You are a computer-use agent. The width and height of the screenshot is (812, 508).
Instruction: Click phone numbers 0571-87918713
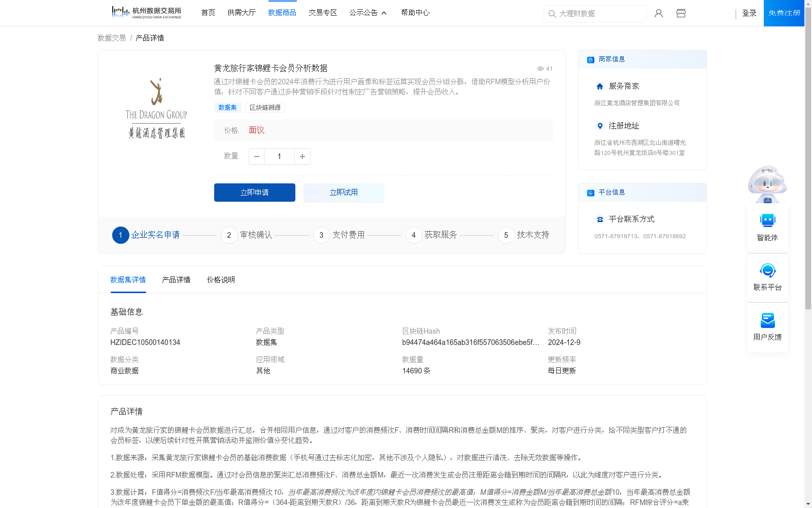[640, 236]
